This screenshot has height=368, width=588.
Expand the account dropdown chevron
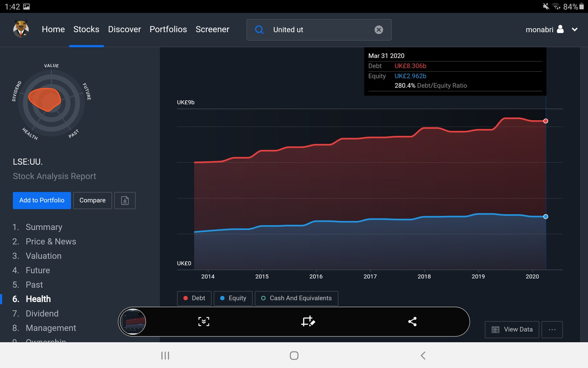[575, 29]
